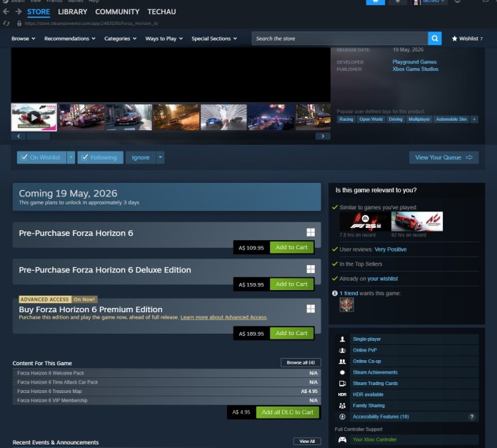Click the info icon next to friend wants
The image size is (497, 448).
tap(334, 293)
